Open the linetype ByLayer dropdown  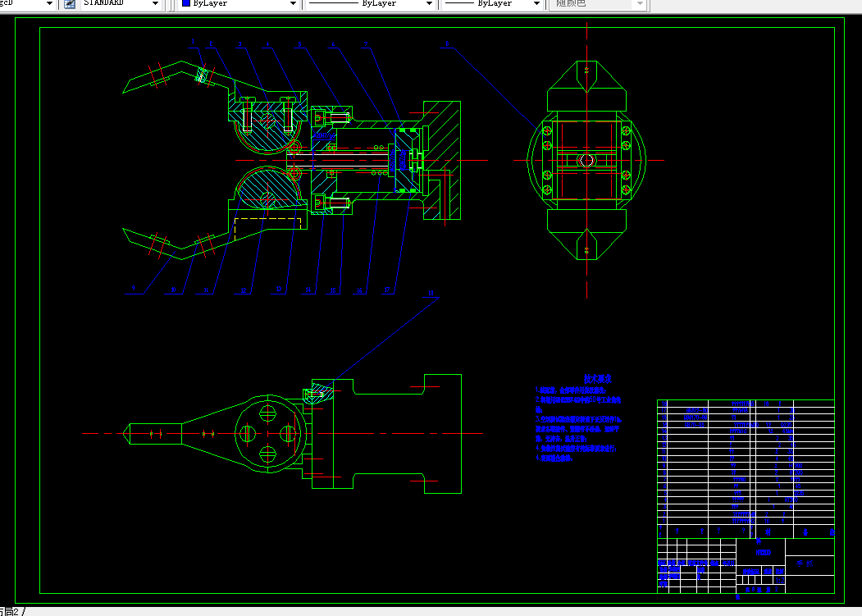coord(370,3)
